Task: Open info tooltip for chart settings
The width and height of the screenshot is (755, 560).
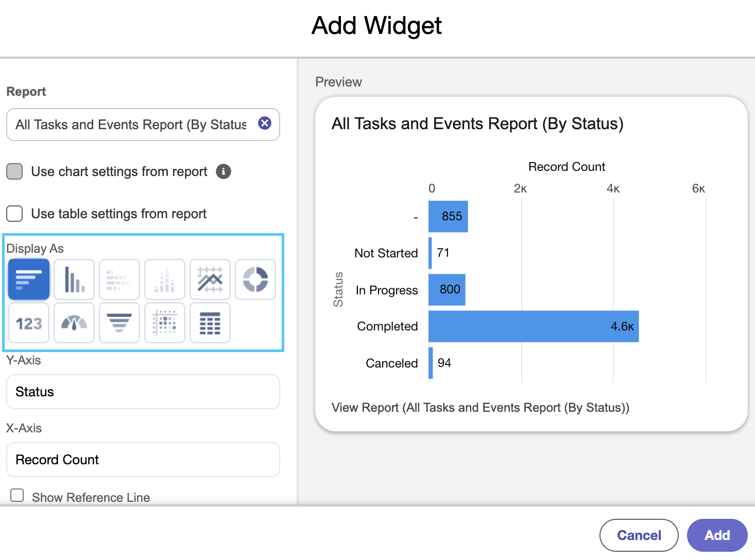Action: [223, 171]
